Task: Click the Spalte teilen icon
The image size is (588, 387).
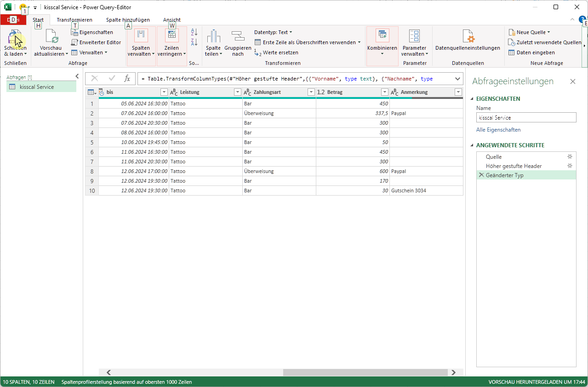Action: pyautogui.click(x=213, y=37)
